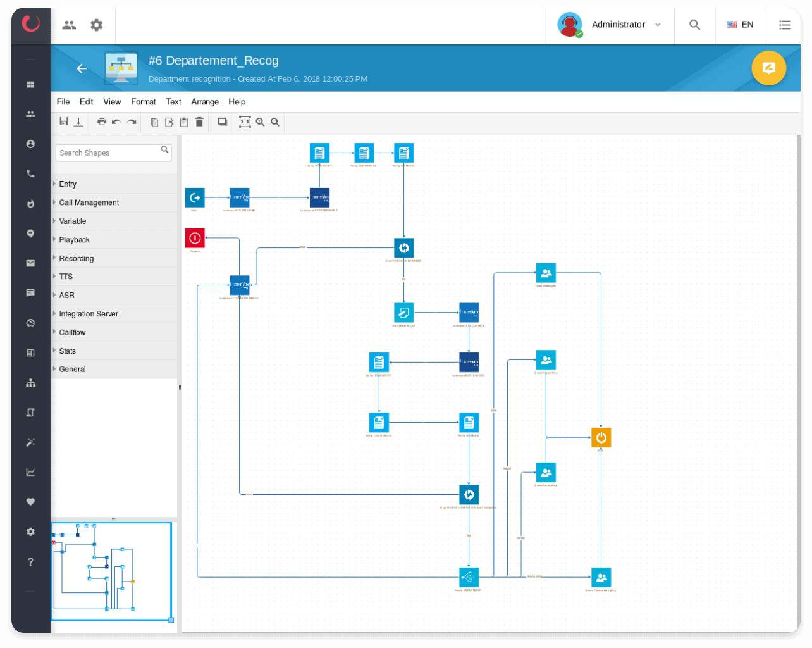Delete selection using the trash icon
The image size is (812, 648).
[199, 121]
